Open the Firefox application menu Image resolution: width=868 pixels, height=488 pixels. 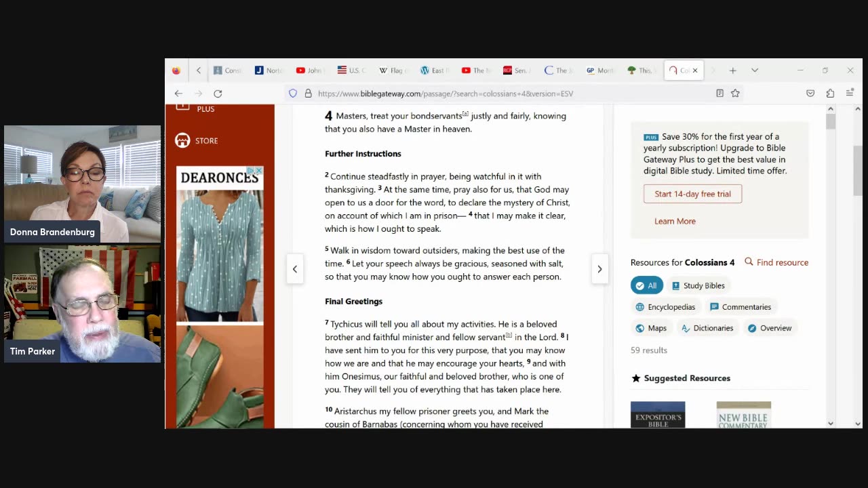pos(850,94)
